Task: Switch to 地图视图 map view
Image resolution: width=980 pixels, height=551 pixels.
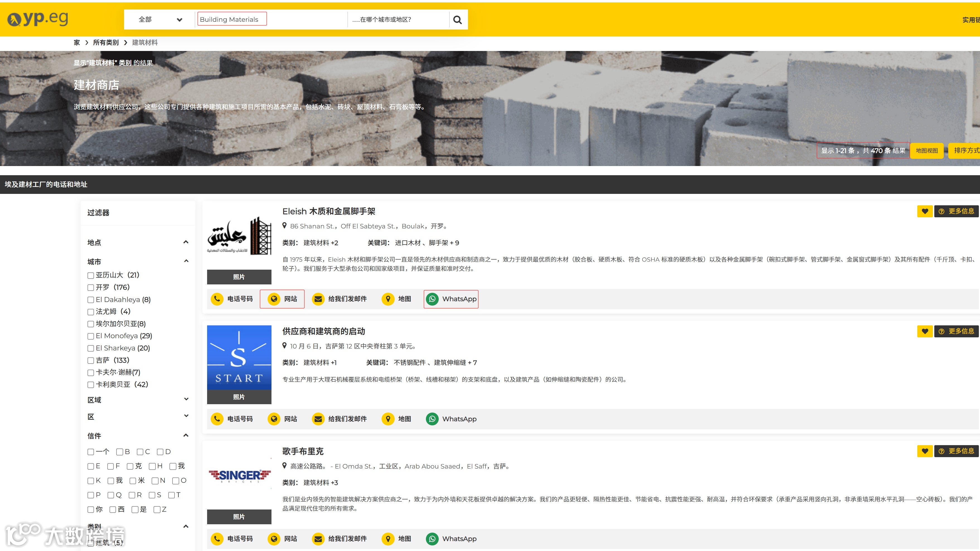Action: point(926,151)
